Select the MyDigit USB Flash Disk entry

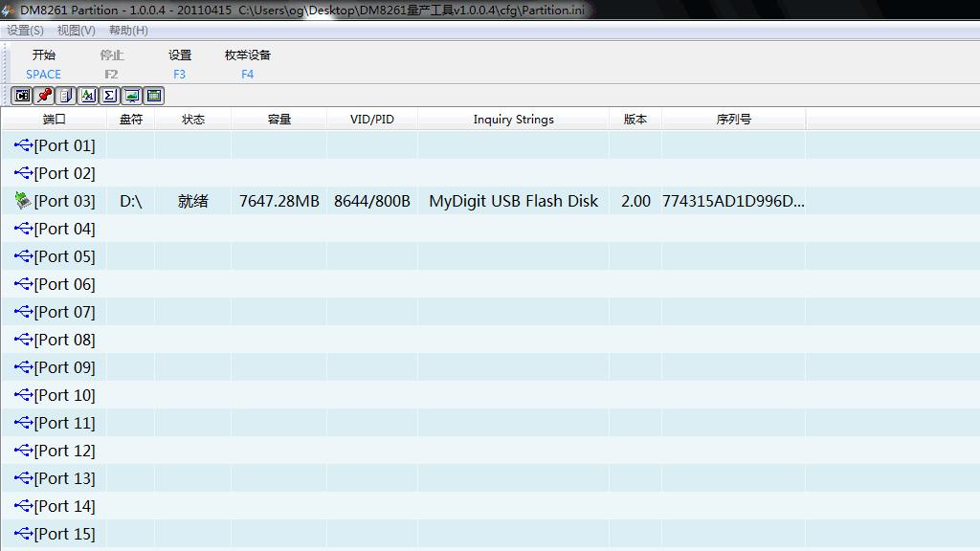click(x=513, y=201)
